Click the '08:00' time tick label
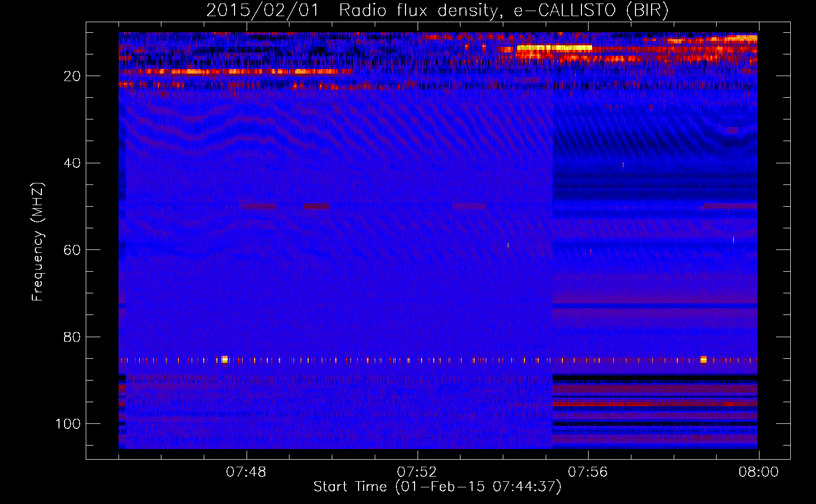 pos(759,472)
